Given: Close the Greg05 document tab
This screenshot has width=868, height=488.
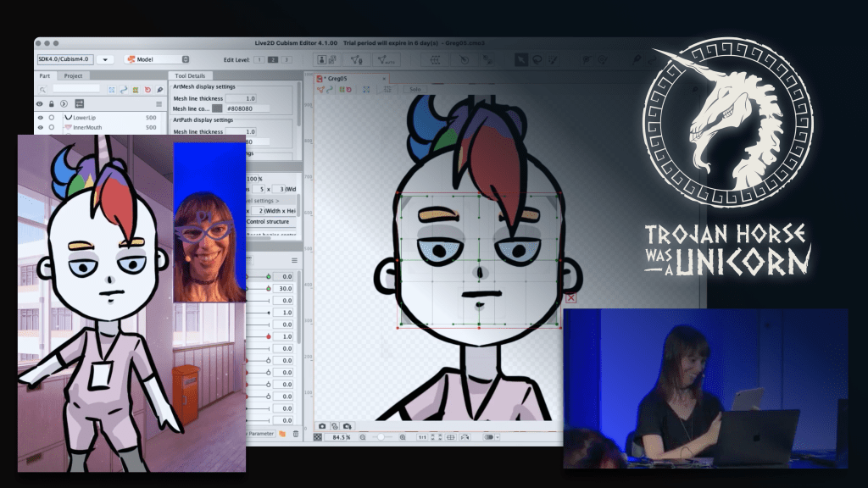Looking at the screenshot, I should click(x=384, y=79).
